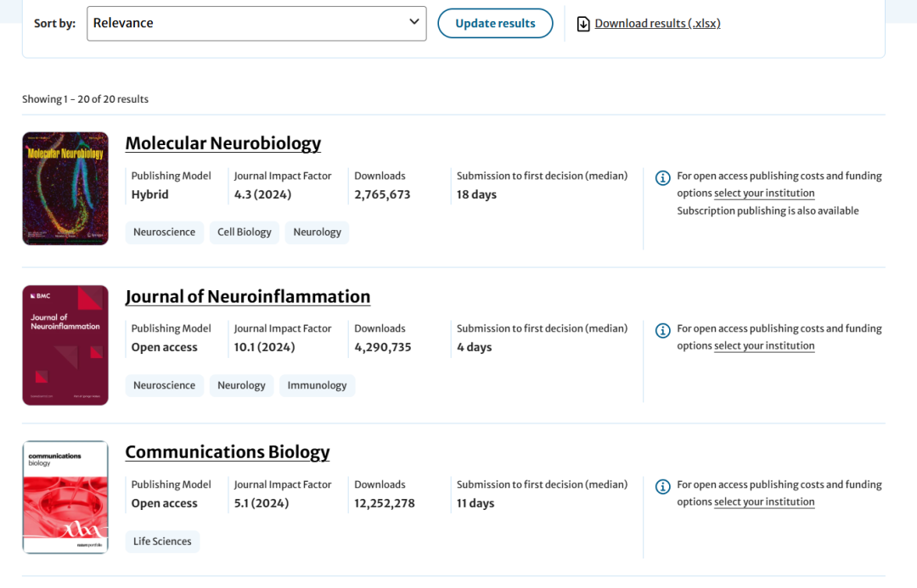Select your institution link for Molecular Neurobiology
Image resolution: width=917 pixels, height=588 pixels.
(x=764, y=193)
